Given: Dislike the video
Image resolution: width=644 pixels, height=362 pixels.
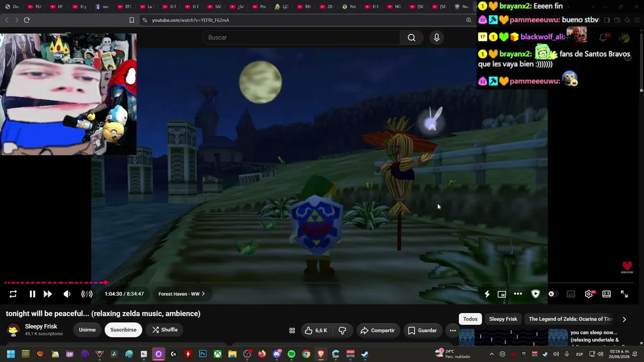Looking at the screenshot, I should pyautogui.click(x=342, y=330).
